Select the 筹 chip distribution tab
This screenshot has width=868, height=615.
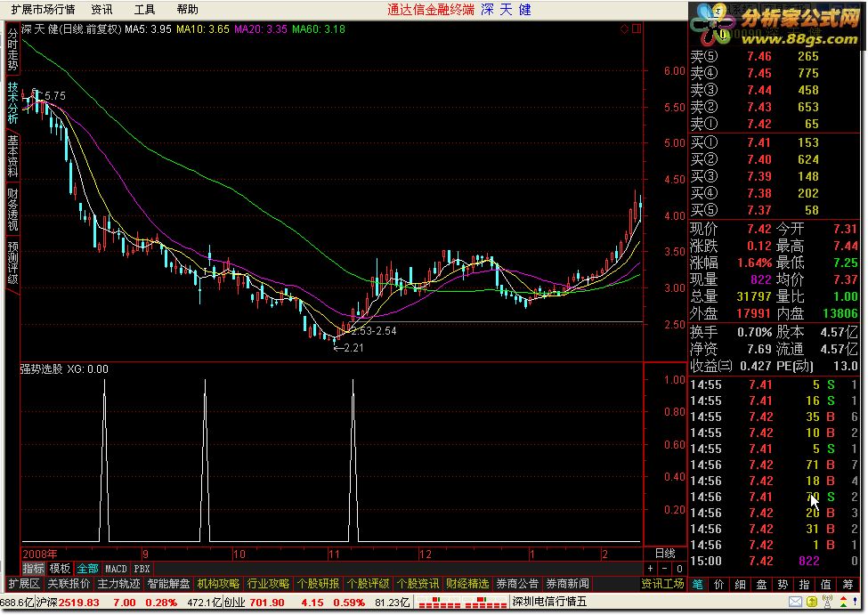click(848, 584)
